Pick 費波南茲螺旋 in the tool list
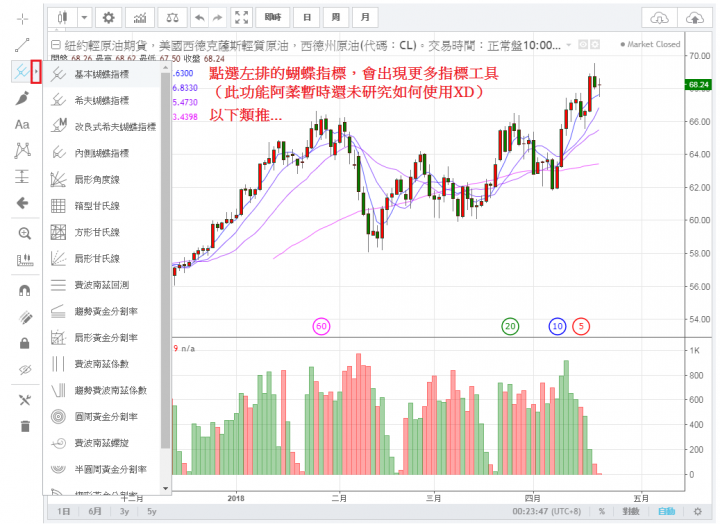 pos(102,443)
